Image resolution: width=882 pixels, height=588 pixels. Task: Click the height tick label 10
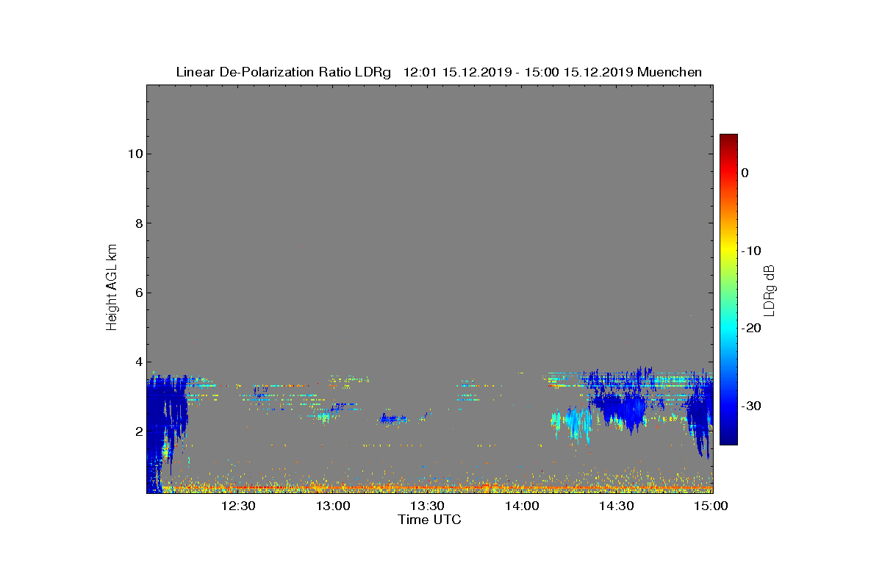coord(134,154)
